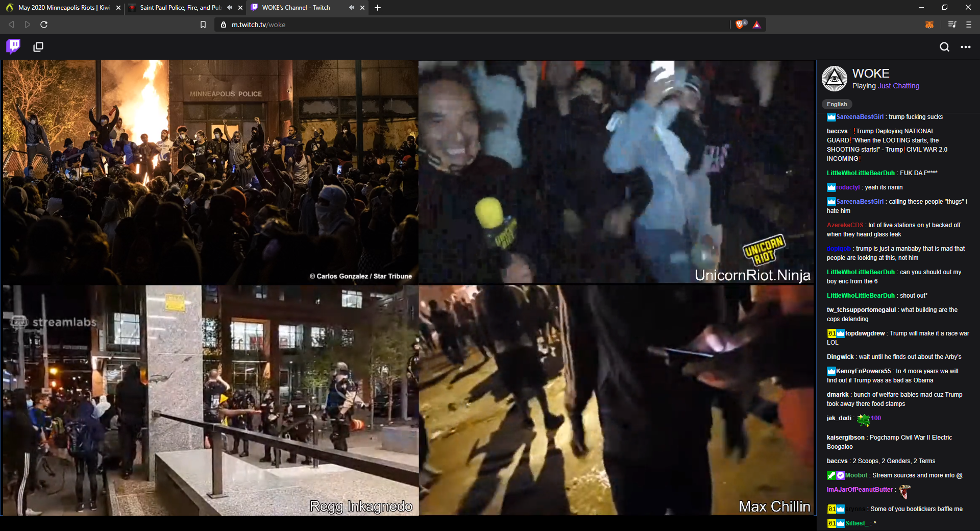Restore down the browser window
Screen dimensions: 980x531
(x=945, y=8)
